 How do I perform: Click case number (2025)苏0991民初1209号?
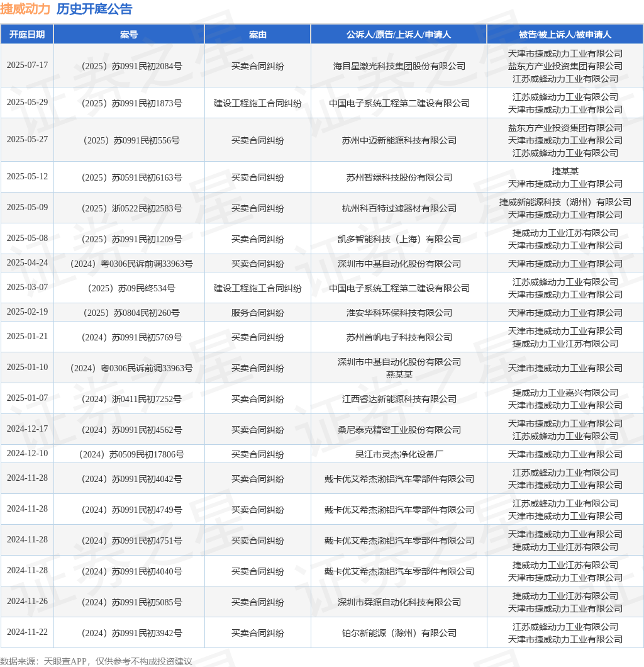[x=132, y=239]
